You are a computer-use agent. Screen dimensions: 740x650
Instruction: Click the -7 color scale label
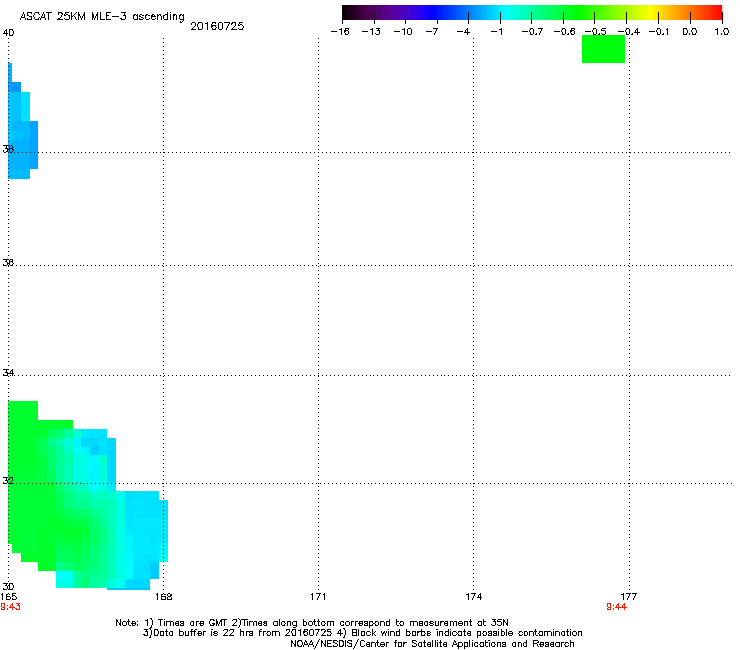point(431,32)
